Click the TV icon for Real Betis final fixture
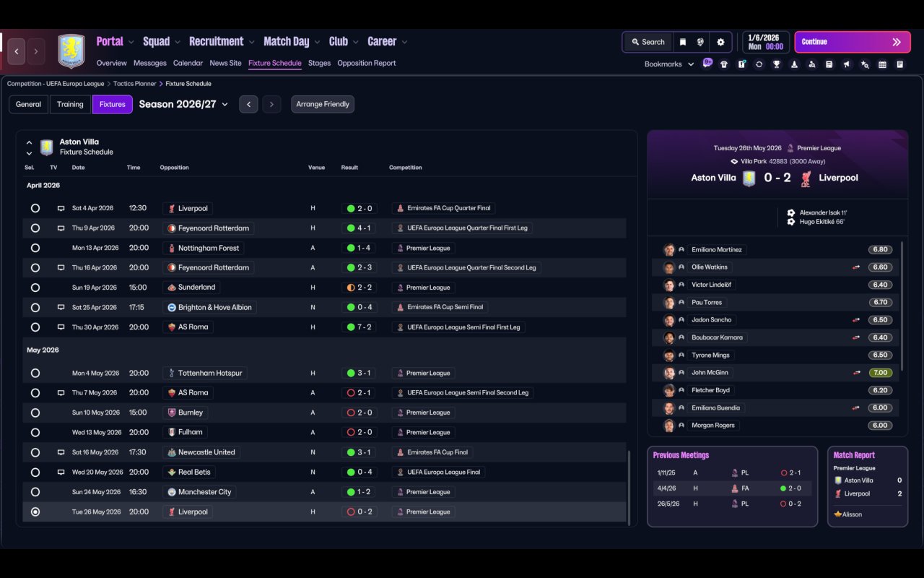Viewport: 924px width, 578px height. (x=61, y=472)
